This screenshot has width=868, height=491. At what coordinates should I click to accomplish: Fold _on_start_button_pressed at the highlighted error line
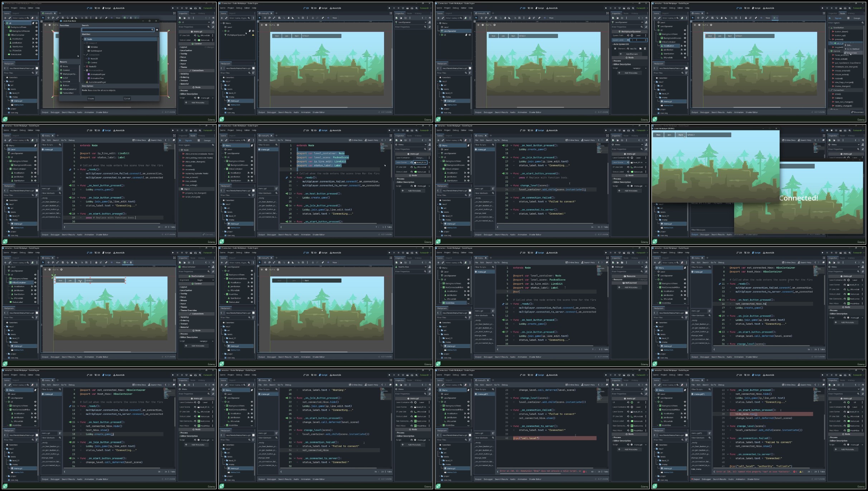728,410
